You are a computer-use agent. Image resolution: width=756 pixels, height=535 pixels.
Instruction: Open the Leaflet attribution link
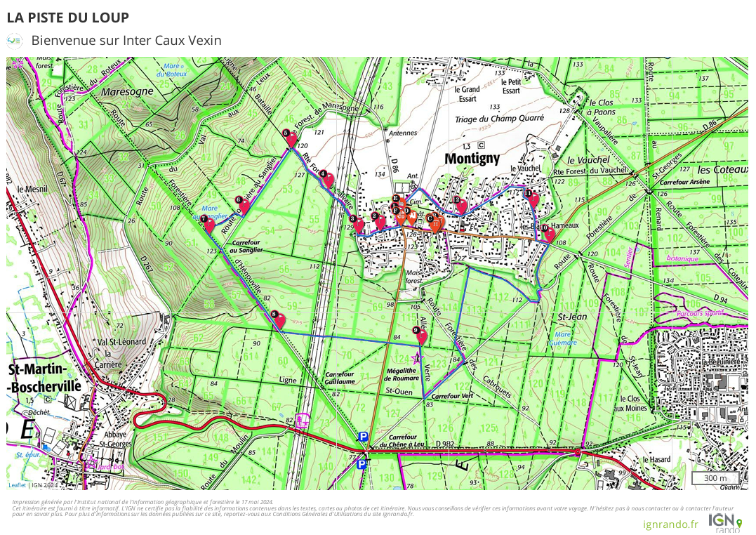click(17, 484)
